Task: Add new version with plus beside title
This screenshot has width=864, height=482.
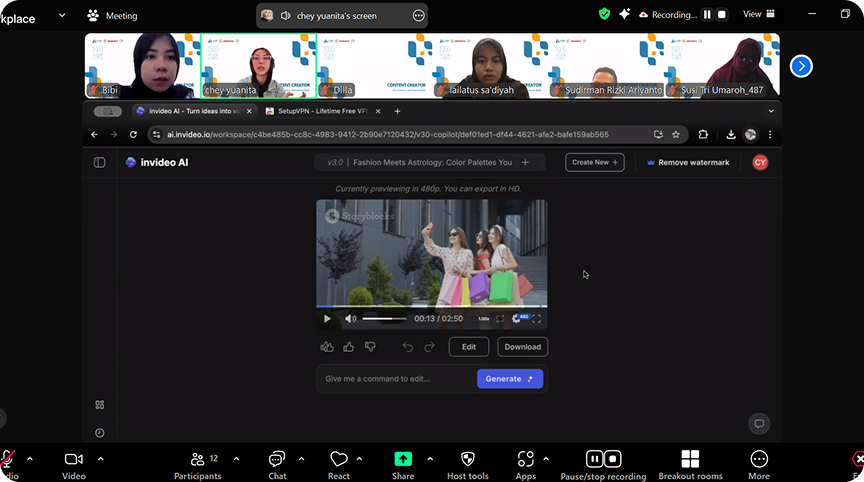Action: [x=525, y=163]
